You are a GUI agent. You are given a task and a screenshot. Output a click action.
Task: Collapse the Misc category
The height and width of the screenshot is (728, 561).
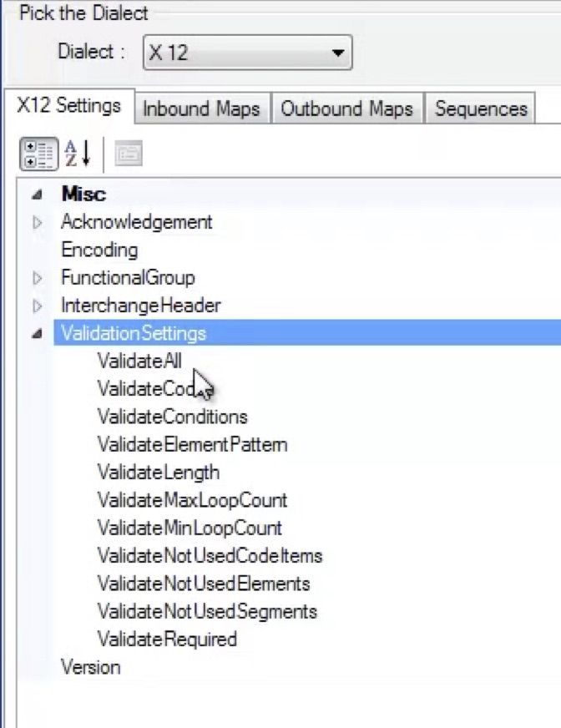pos(37,195)
